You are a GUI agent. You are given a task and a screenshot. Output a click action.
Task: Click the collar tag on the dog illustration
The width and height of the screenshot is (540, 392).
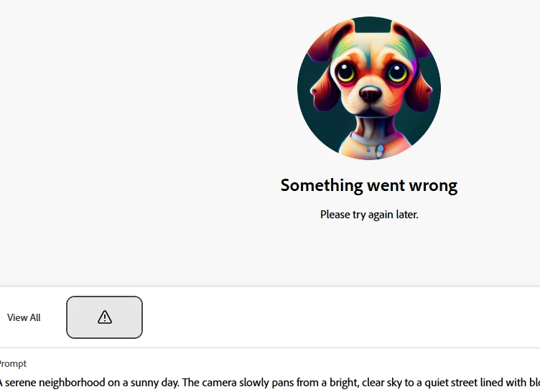pyautogui.click(x=380, y=151)
